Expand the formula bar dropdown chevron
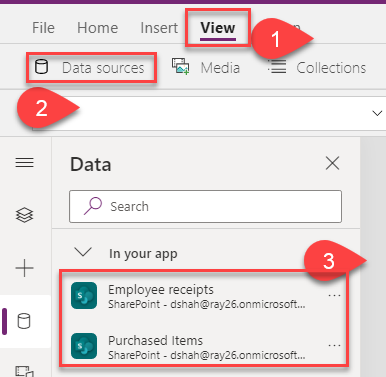The height and width of the screenshot is (377, 386). (x=377, y=113)
